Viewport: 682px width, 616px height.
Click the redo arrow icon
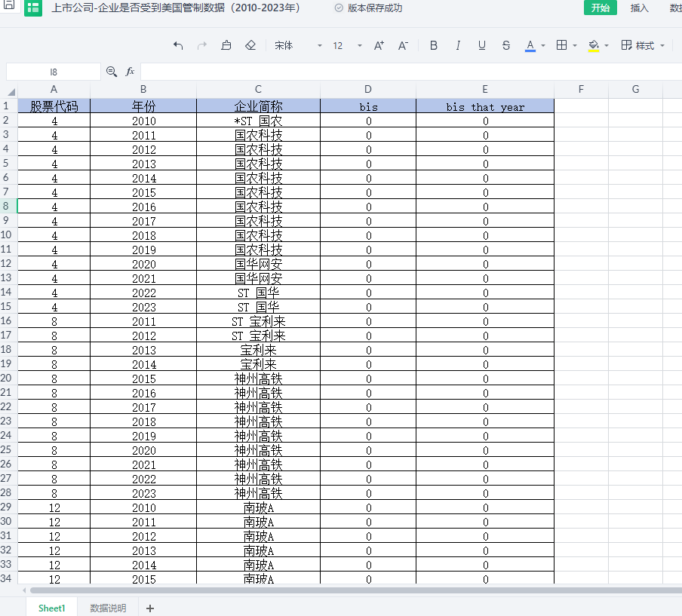[202, 45]
